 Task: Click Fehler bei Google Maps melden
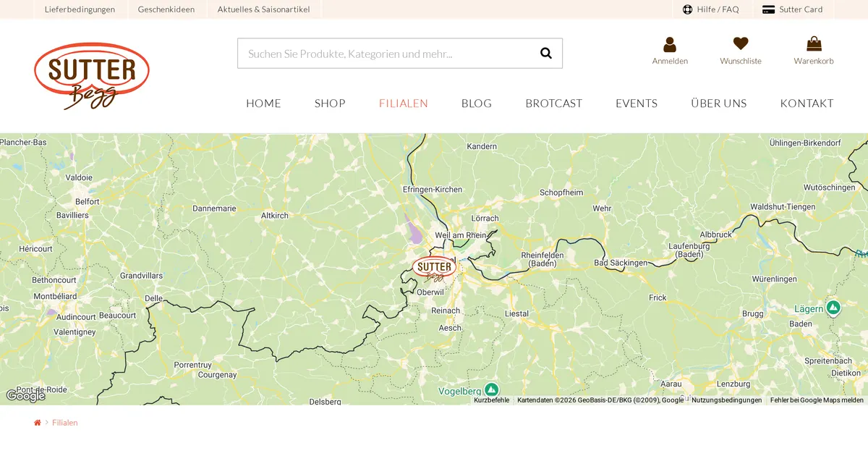tap(817, 400)
